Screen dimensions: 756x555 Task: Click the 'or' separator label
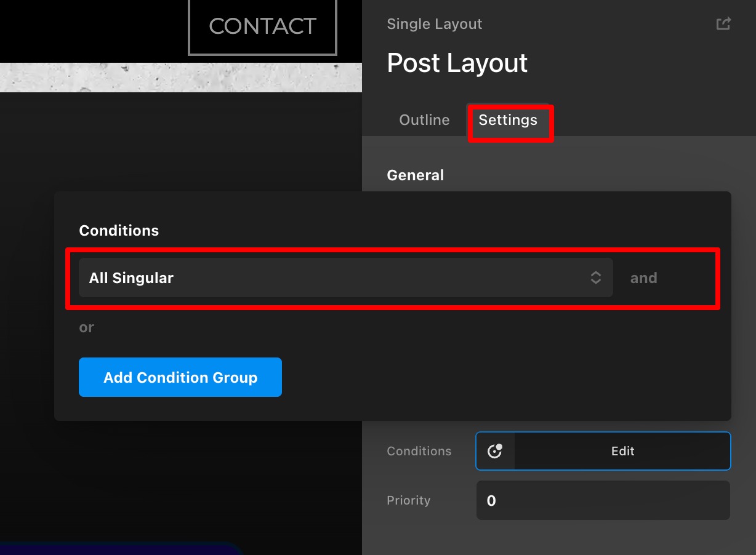pos(86,327)
